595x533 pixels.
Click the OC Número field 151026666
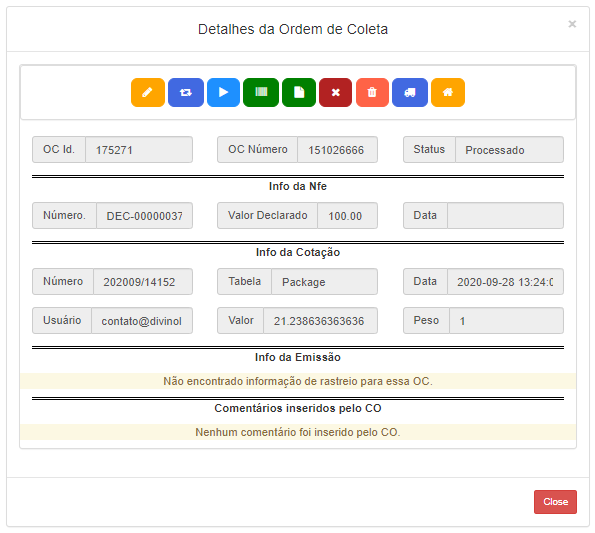point(337,150)
